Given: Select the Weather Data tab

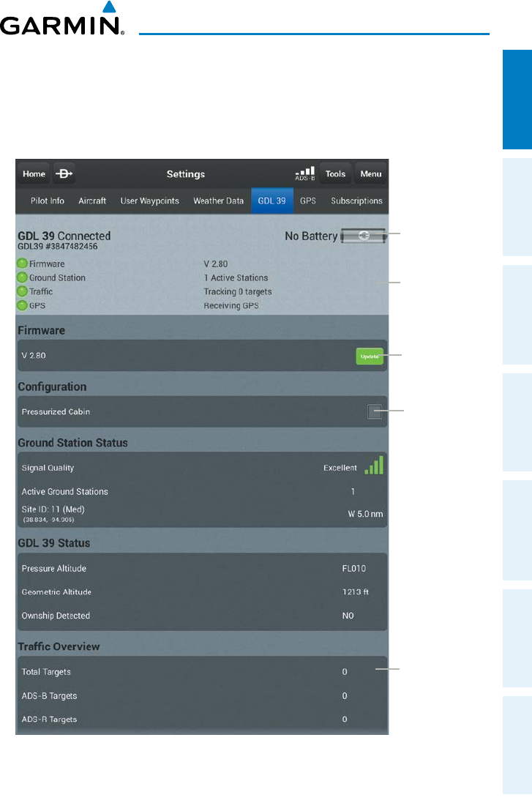Looking at the screenshot, I should [219, 201].
